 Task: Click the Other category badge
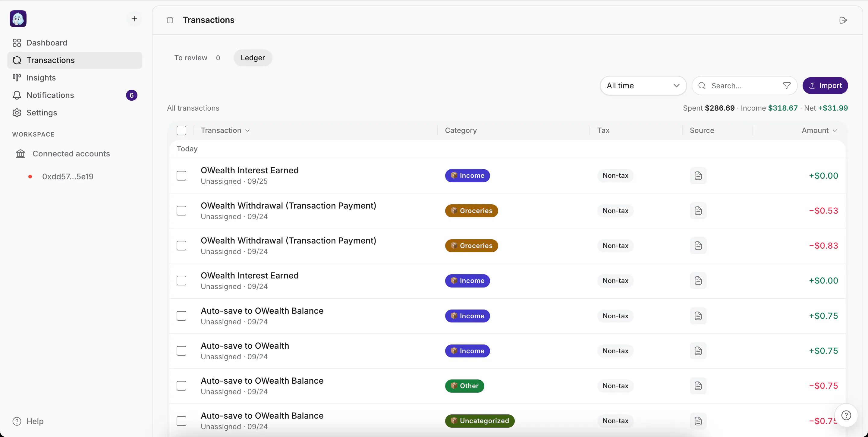click(465, 386)
